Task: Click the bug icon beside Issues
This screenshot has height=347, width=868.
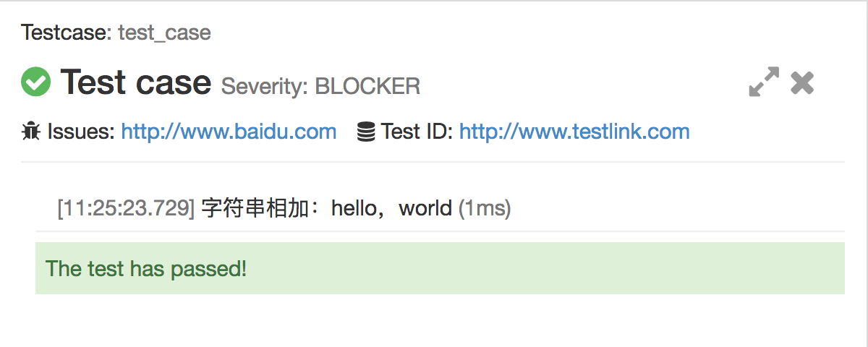Action: (31, 132)
